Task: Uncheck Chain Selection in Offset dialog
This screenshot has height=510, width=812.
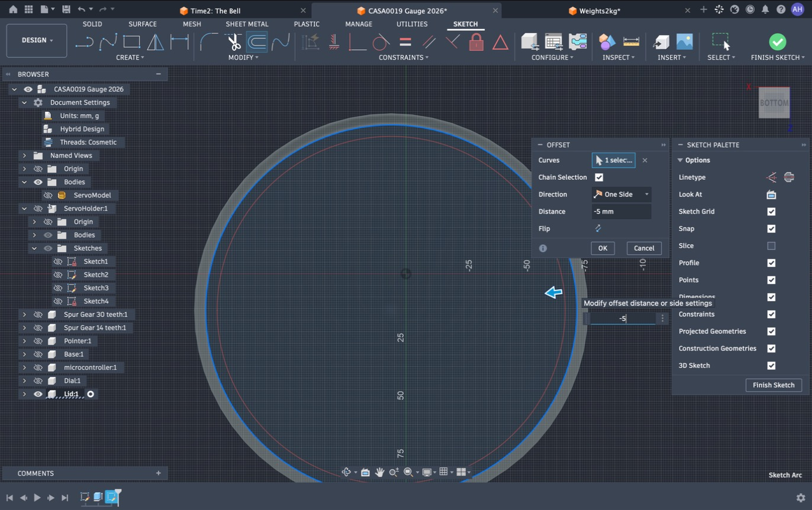Action: (x=599, y=177)
